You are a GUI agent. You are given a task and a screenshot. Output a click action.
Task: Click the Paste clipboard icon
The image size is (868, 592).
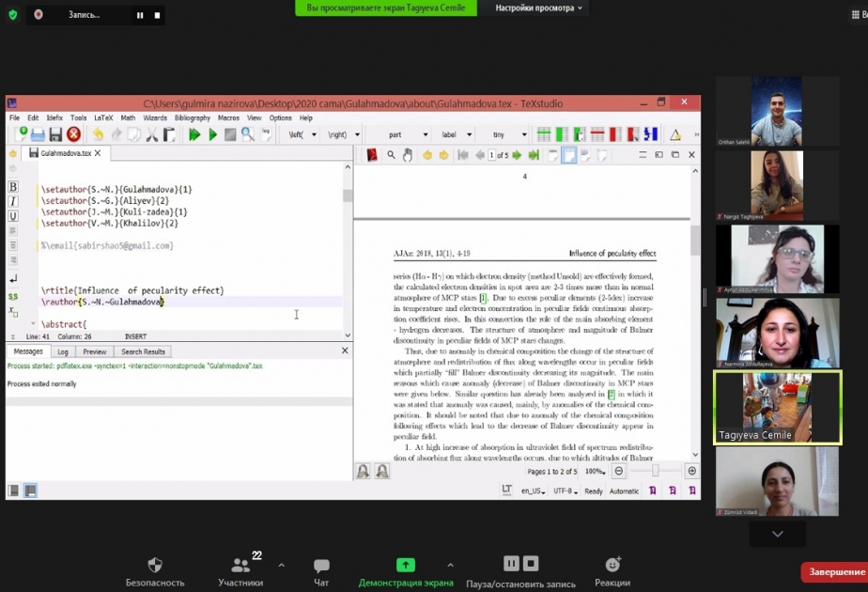click(x=169, y=134)
